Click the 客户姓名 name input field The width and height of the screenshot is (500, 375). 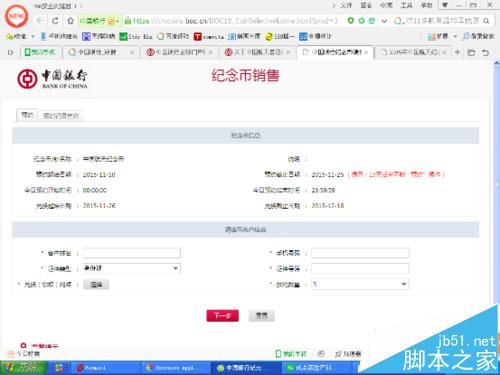tap(132, 253)
